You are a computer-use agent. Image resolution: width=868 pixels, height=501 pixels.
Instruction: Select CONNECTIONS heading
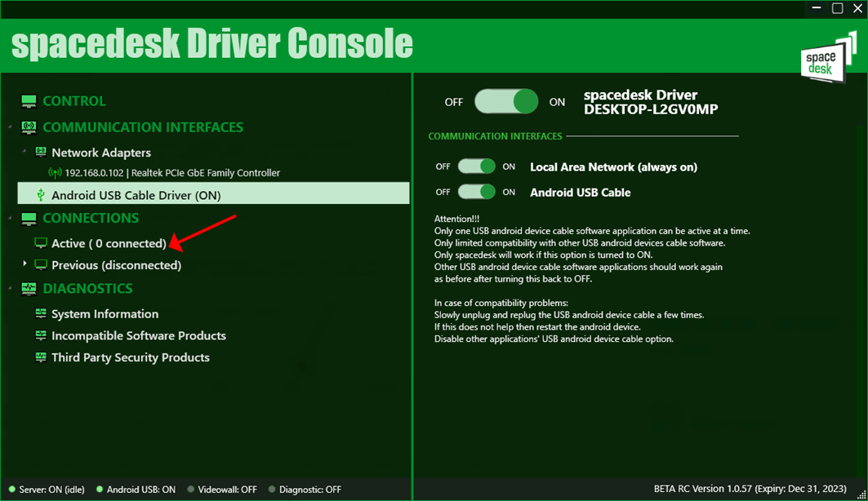coord(91,219)
